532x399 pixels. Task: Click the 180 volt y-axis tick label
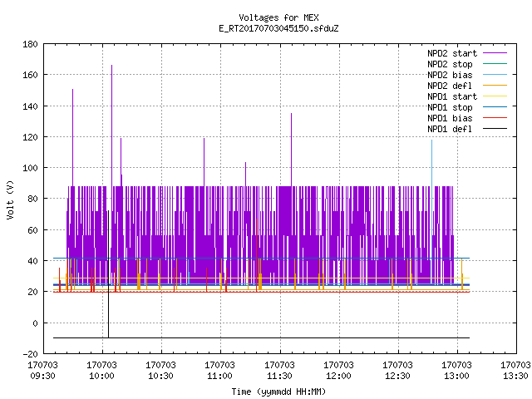[x=30, y=44]
